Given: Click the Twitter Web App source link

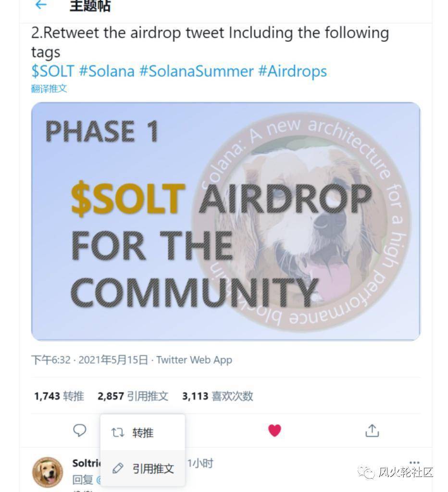Looking at the screenshot, I should (x=194, y=360).
